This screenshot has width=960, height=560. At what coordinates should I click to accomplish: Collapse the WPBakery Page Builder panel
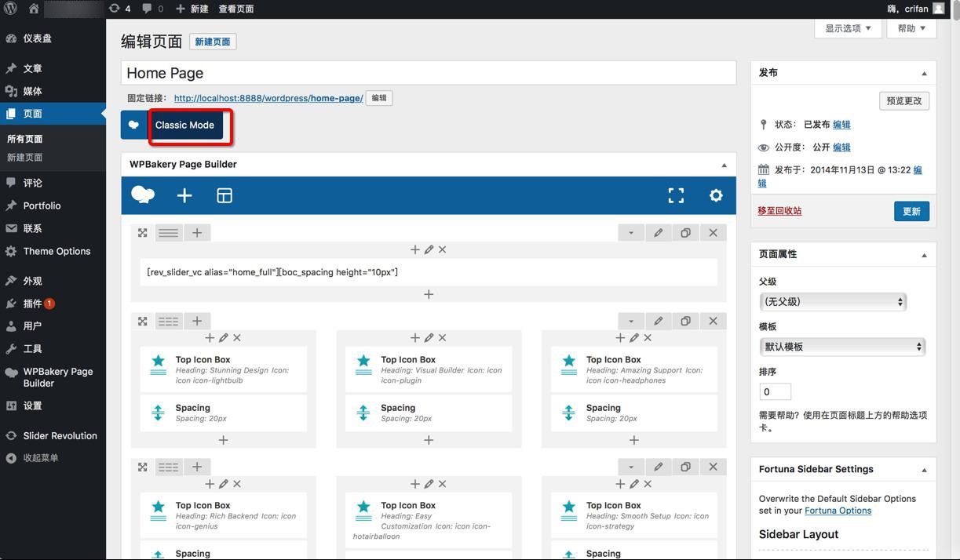[x=724, y=165]
